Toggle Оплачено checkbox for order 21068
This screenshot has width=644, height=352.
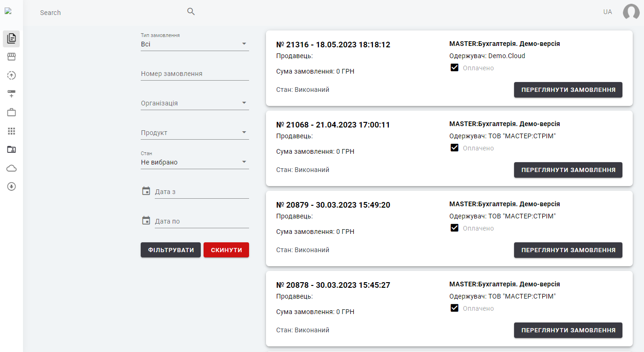[454, 148]
